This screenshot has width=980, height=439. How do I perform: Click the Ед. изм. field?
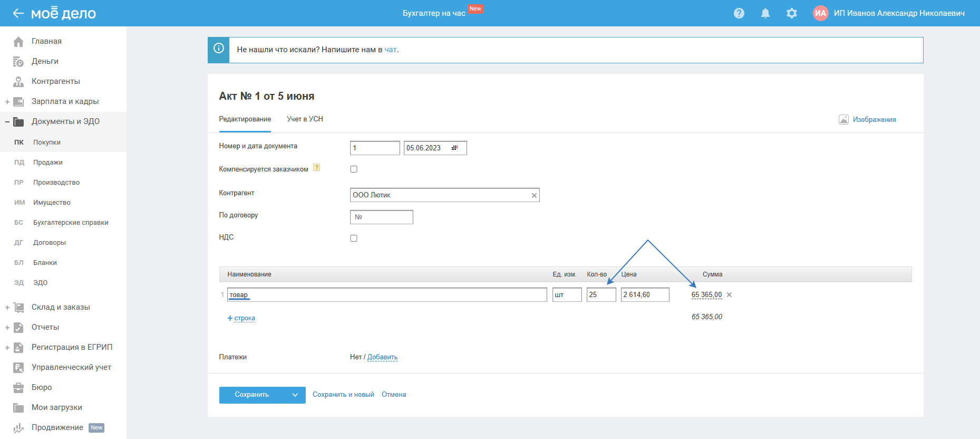[567, 294]
